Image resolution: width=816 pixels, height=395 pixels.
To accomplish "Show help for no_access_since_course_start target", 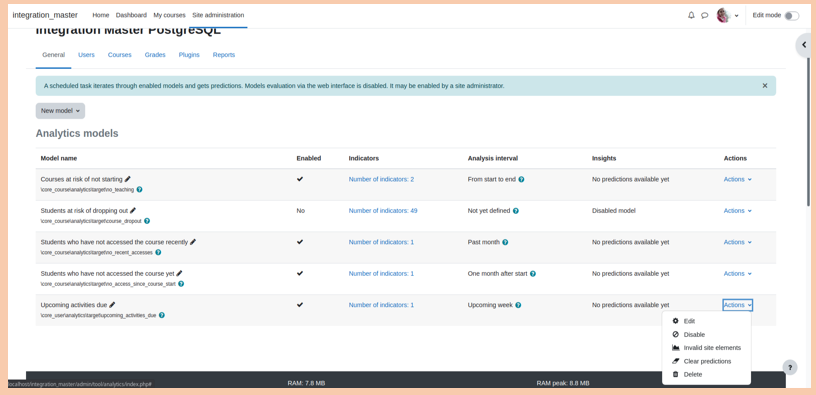I will (181, 284).
